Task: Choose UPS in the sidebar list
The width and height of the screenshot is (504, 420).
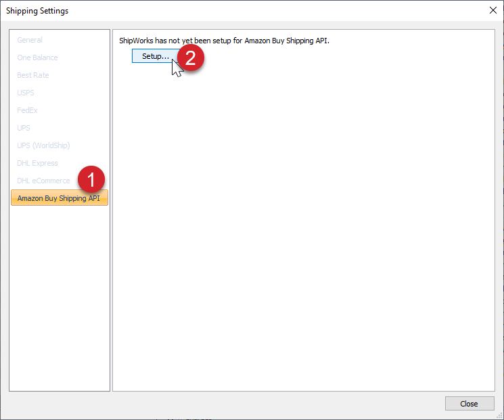Action: point(24,128)
